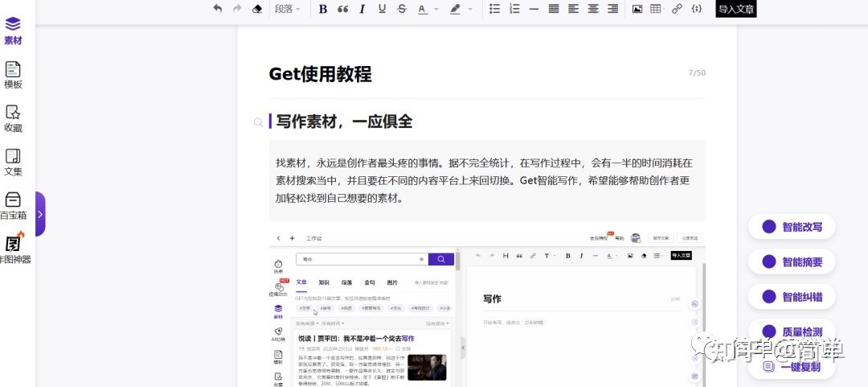The width and height of the screenshot is (868, 387).
Task: Click the 质量检测 button
Action: (x=792, y=331)
